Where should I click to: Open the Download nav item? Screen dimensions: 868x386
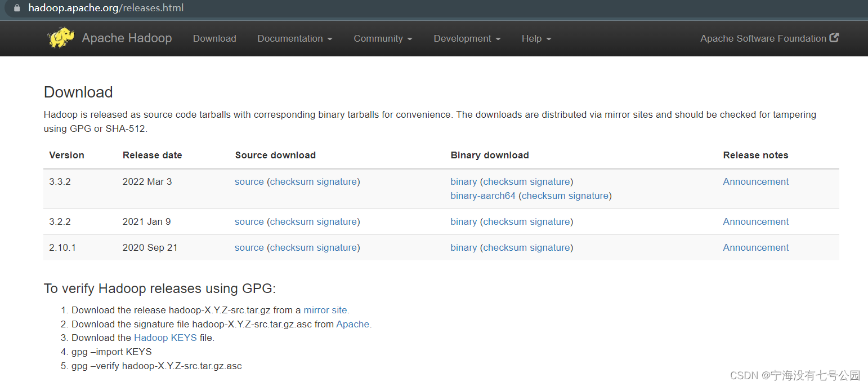tap(214, 38)
